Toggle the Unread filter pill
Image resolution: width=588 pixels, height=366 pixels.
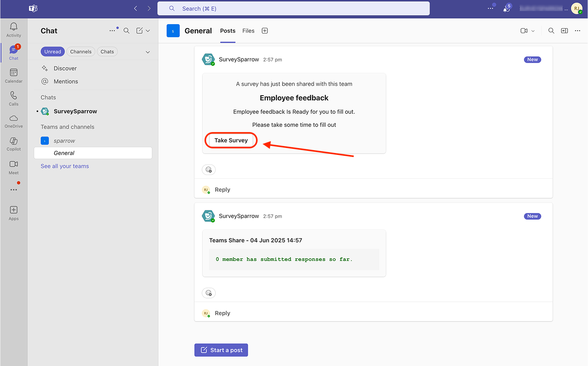[53, 52]
